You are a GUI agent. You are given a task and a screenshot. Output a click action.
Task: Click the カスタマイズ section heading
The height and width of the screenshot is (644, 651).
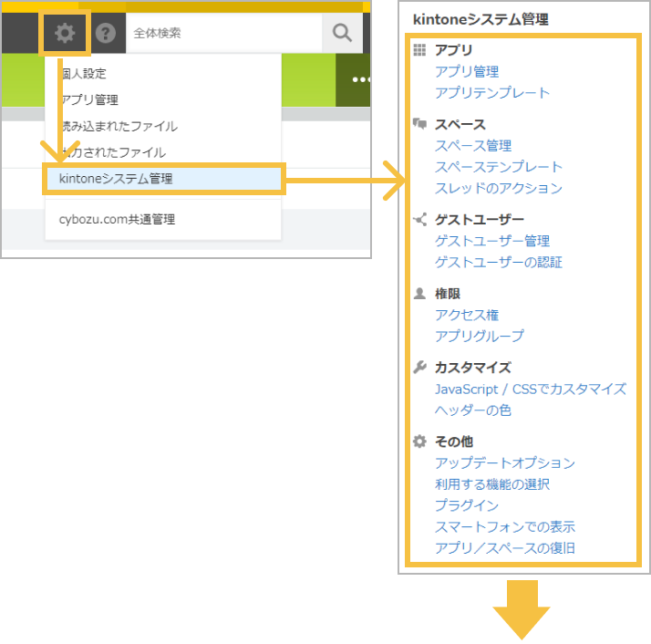pyautogui.click(x=473, y=368)
